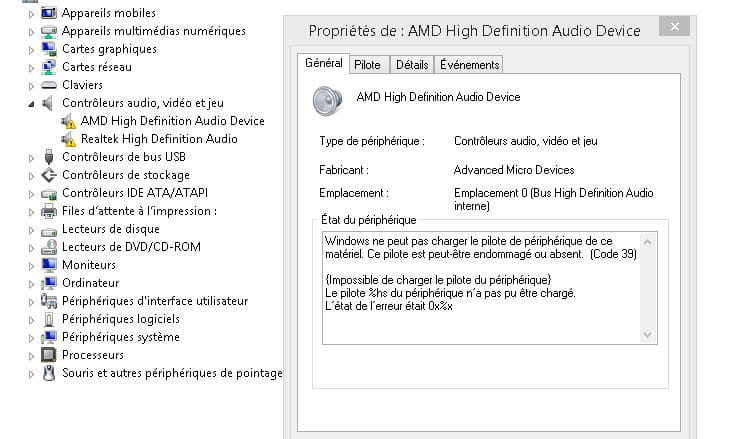Screen dimensions: 756x439
Task: Expand the Cartes graphiques node
Action: click(x=32, y=49)
